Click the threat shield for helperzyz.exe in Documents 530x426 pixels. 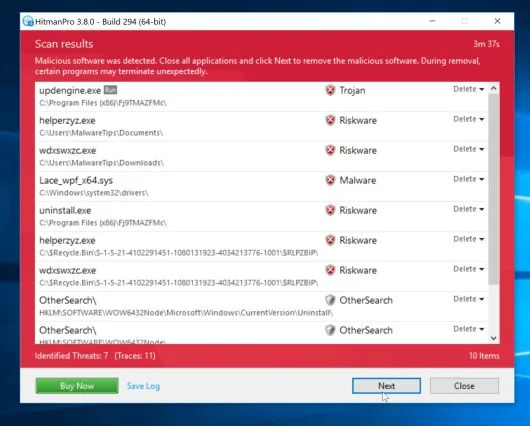tap(330, 120)
